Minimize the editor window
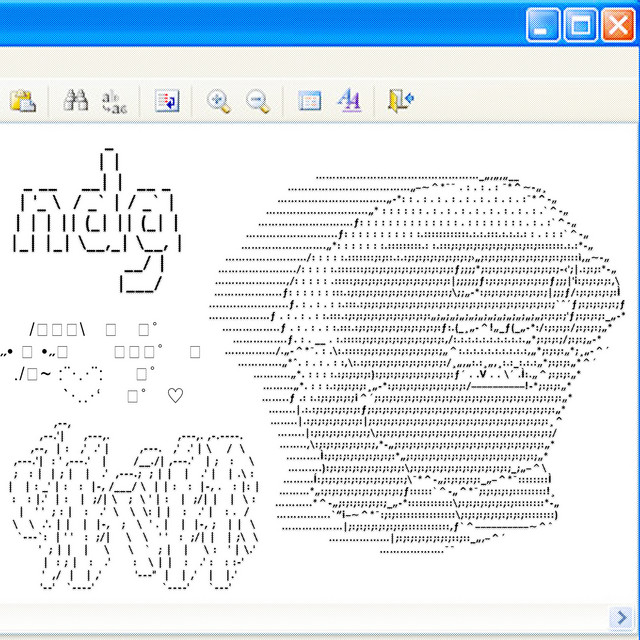 [x=545, y=25]
